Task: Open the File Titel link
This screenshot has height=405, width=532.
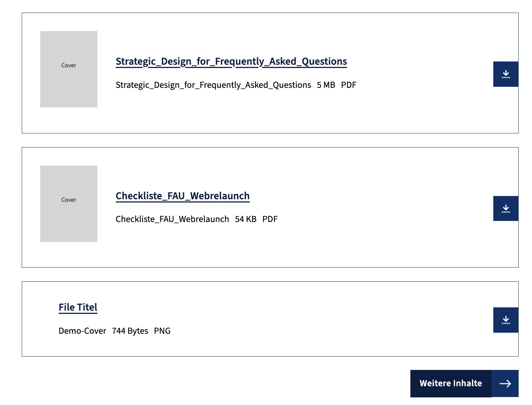Action: coord(78,307)
